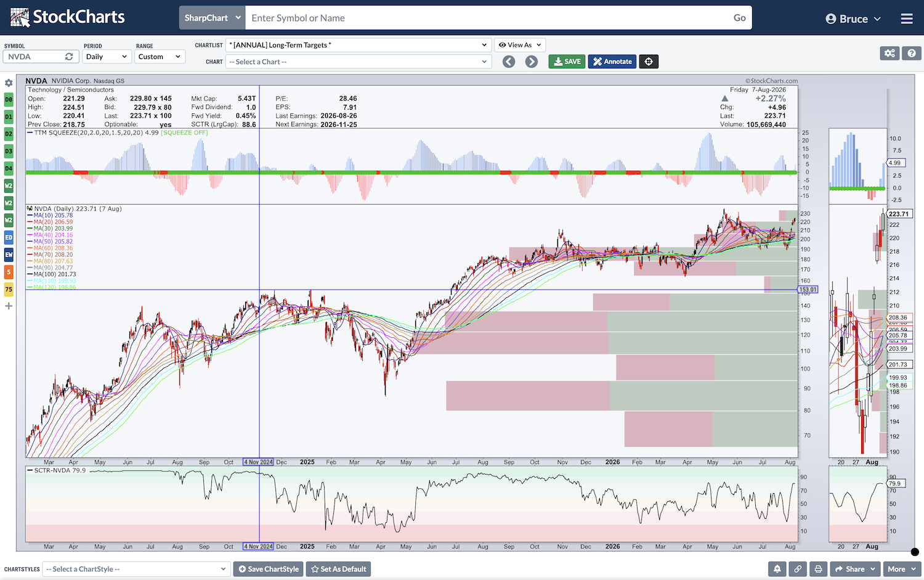The image size is (924, 580).
Task: Open the hamburger main menu
Action: [x=907, y=18]
